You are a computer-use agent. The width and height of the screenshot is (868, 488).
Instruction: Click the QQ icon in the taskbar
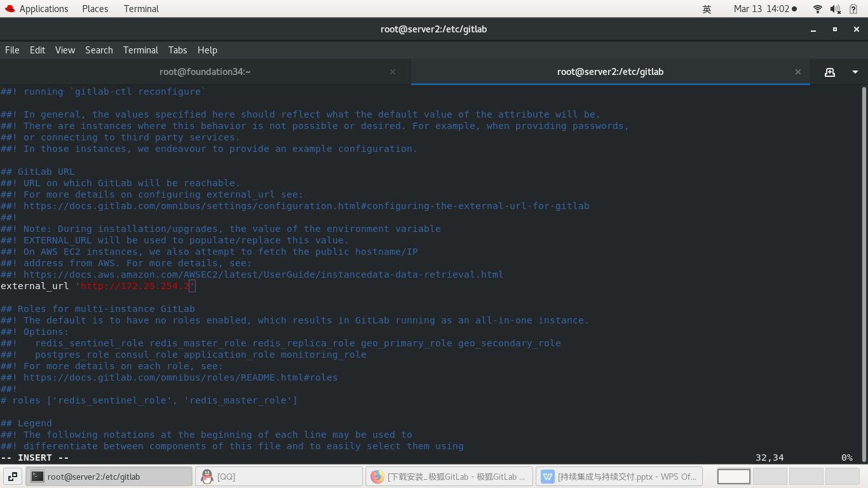coord(208,477)
